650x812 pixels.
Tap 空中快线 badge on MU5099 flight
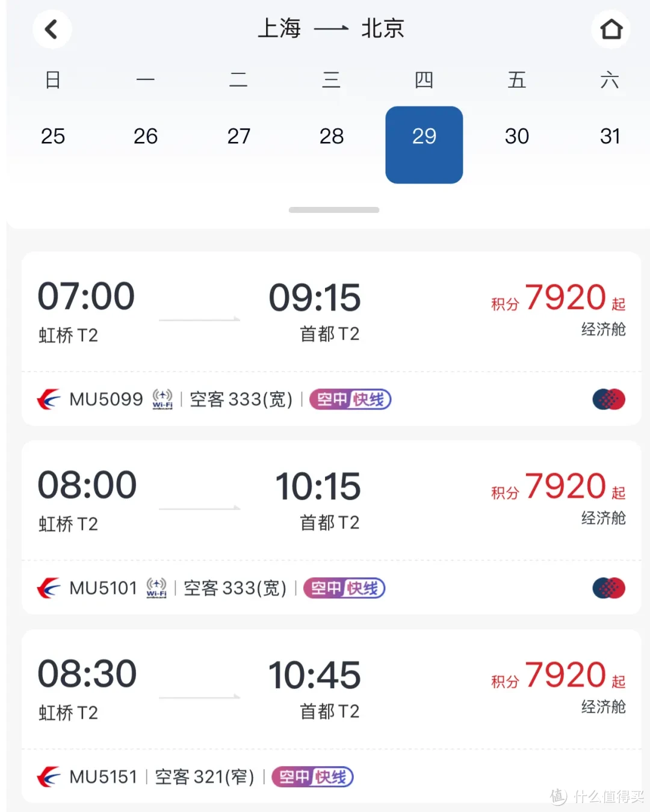click(350, 399)
